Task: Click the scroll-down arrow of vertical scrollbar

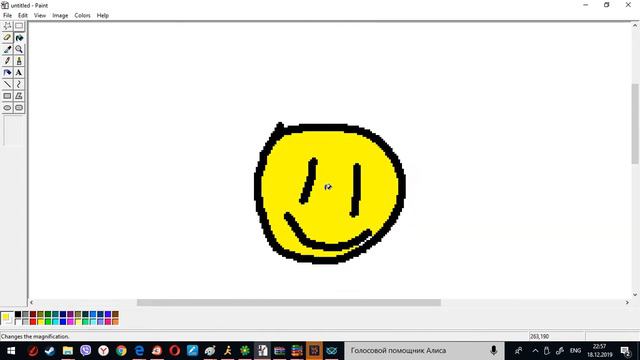Action: point(635,294)
